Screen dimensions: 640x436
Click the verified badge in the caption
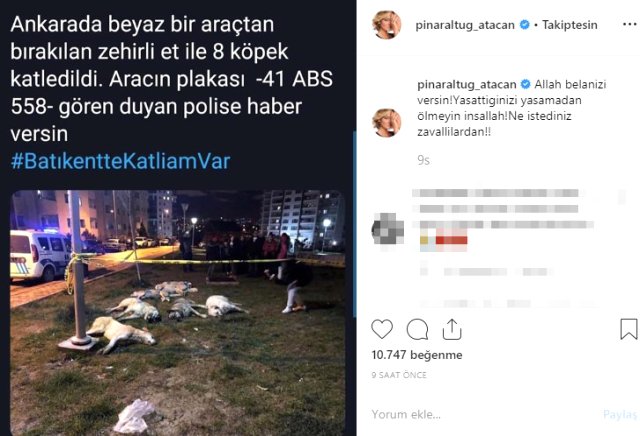(x=526, y=84)
